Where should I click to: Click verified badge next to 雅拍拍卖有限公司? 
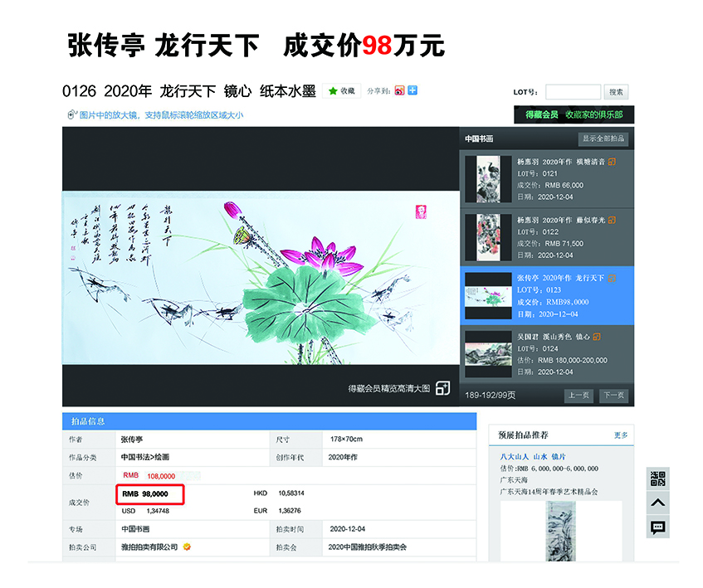point(188,547)
